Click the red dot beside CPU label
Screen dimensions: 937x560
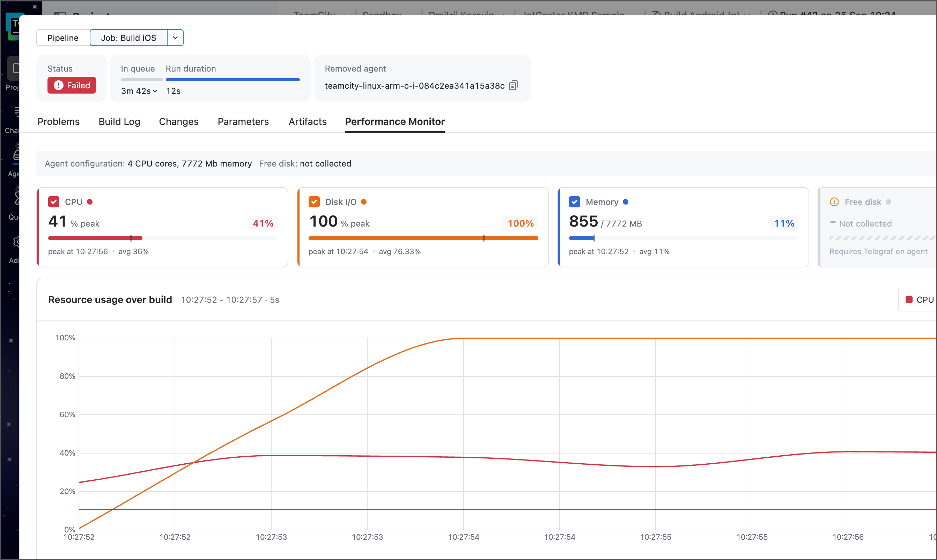pyautogui.click(x=90, y=202)
